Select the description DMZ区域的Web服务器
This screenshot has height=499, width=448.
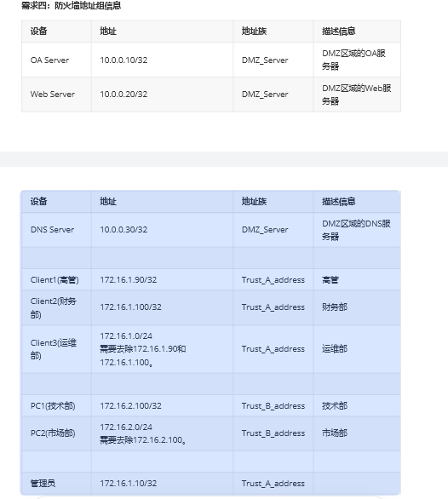(357, 95)
